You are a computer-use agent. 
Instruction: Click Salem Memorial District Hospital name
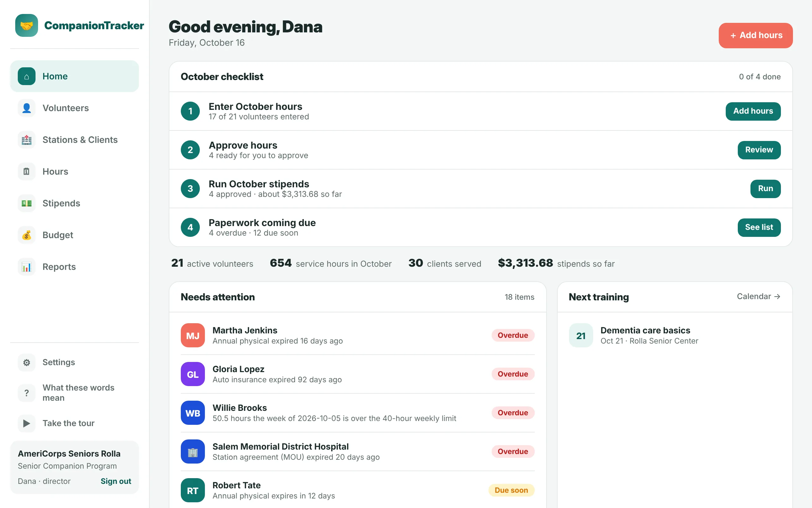(280, 446)
